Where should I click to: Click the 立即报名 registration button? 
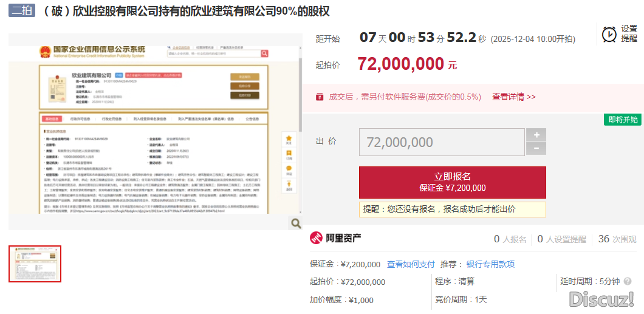point(452,182)
